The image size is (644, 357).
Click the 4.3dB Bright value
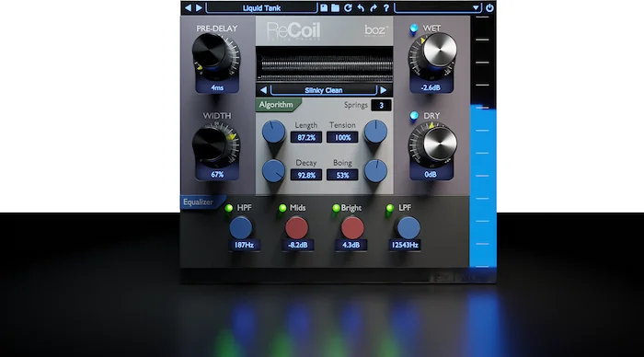pyautogui.click(x=351, y=246)
